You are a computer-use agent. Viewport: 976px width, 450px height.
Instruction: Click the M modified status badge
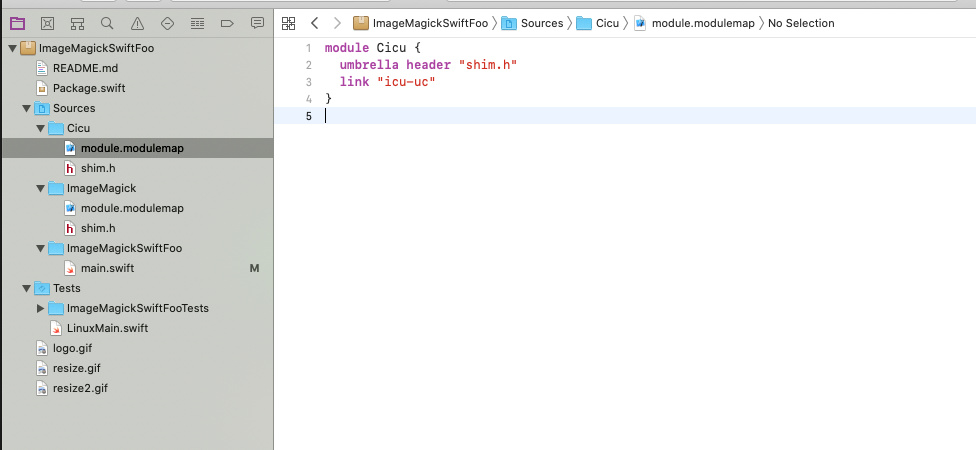[x=254, y=268]
